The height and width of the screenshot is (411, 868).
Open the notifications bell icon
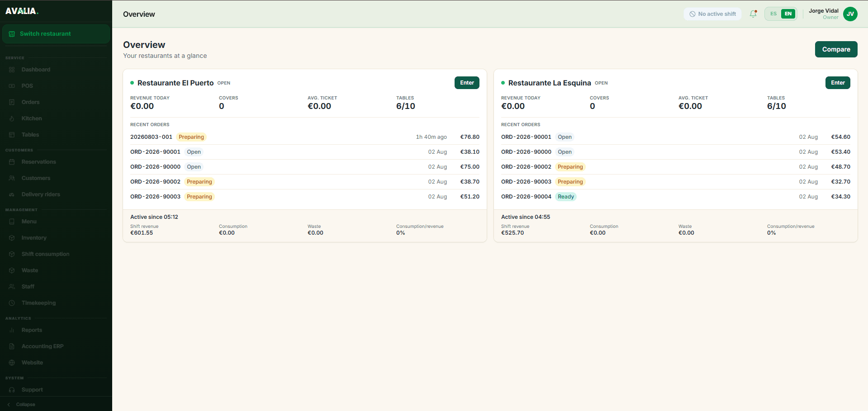(x=753, y=14)
